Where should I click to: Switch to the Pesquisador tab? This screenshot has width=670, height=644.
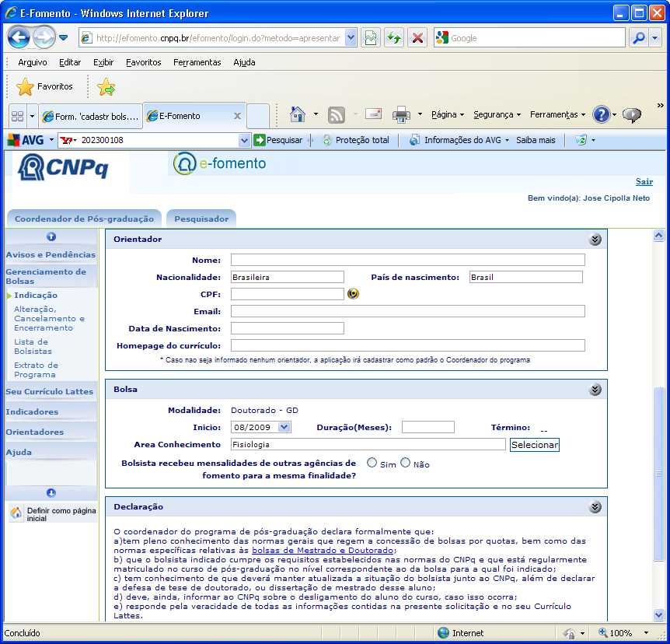tap(201, 219)
